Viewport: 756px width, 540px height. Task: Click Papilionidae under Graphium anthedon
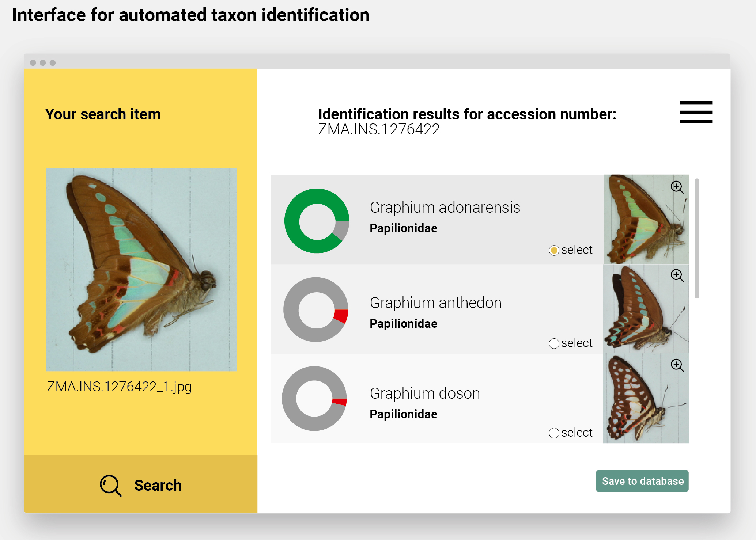(404, 324)
